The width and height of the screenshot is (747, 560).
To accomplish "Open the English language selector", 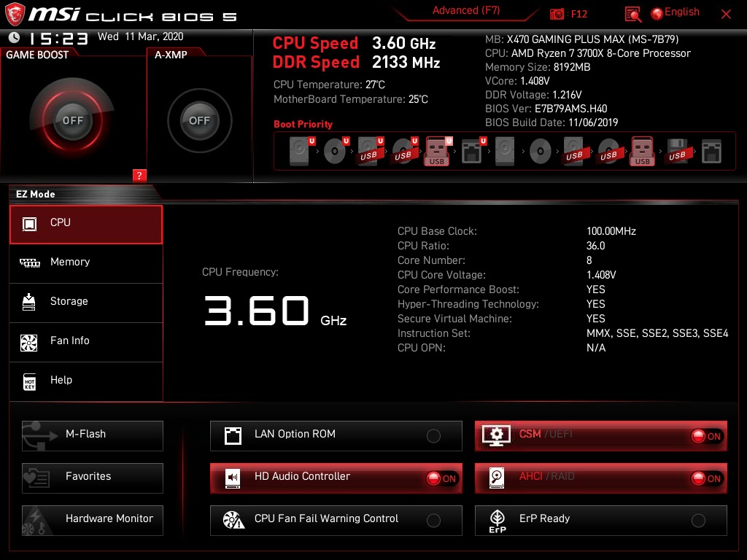I will tap(676, 12).
